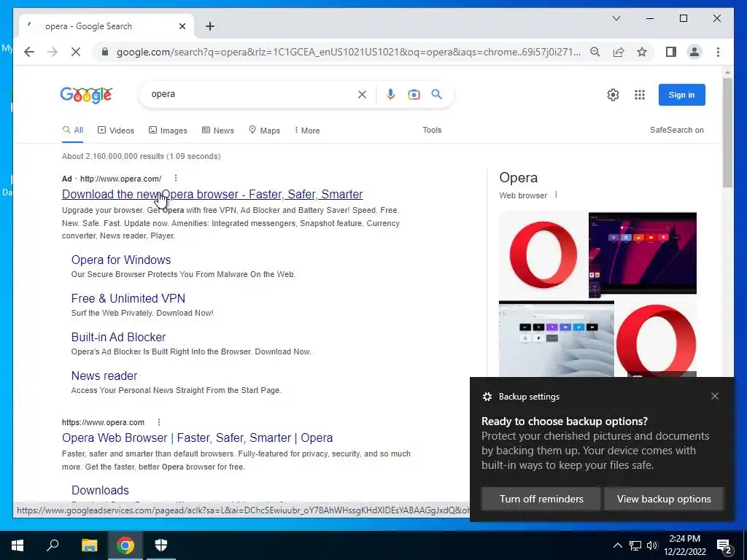This screenshot has width=747, height=560.
Task: Open Google quick settings gear
Action: click(613, 95)
